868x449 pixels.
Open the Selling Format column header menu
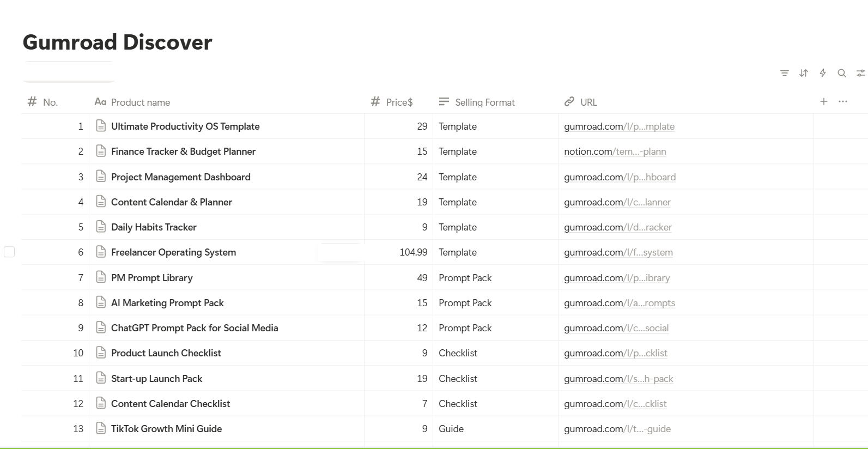point(495,102)
